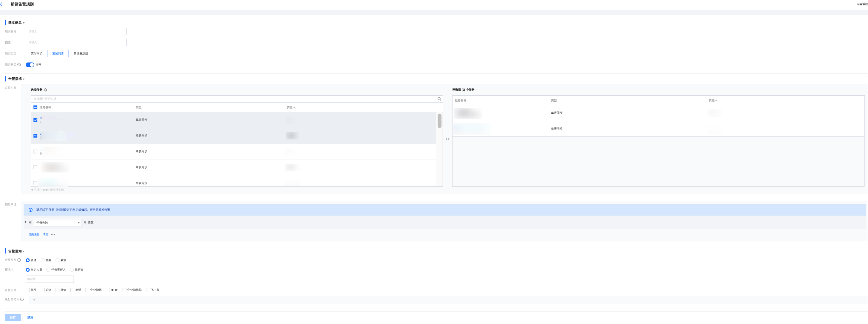Click info icon next to 免打扰时间

pyautogui.click(x=22, y=299)
